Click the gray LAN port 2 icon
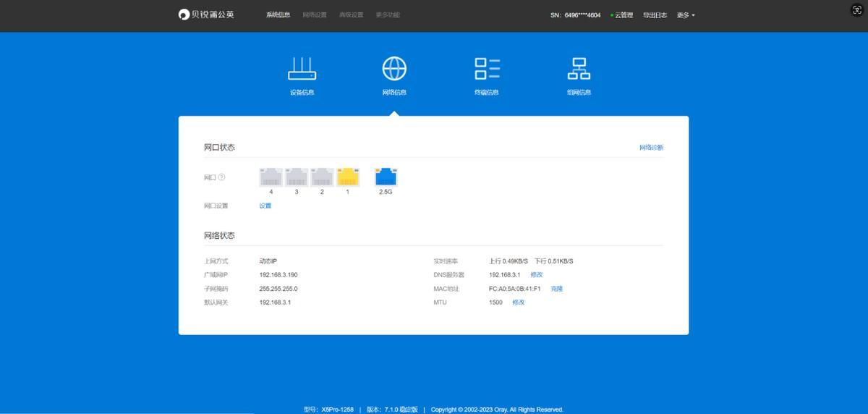 322,177
